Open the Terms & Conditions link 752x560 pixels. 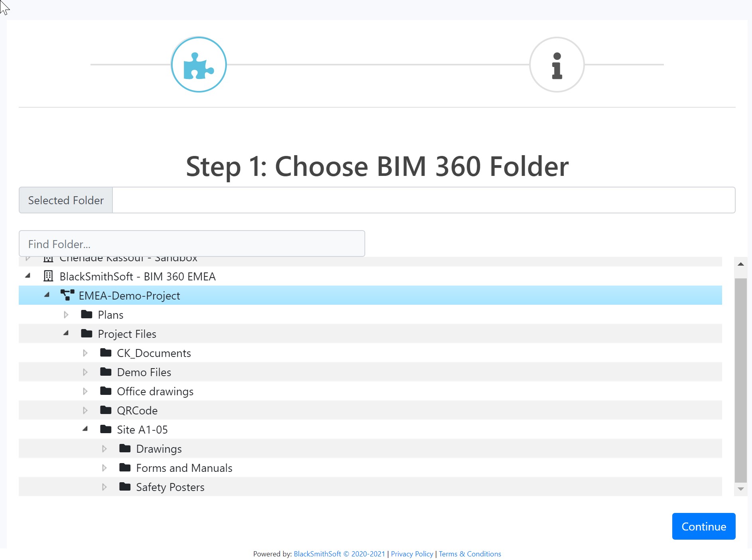click(x=470, y=554)
